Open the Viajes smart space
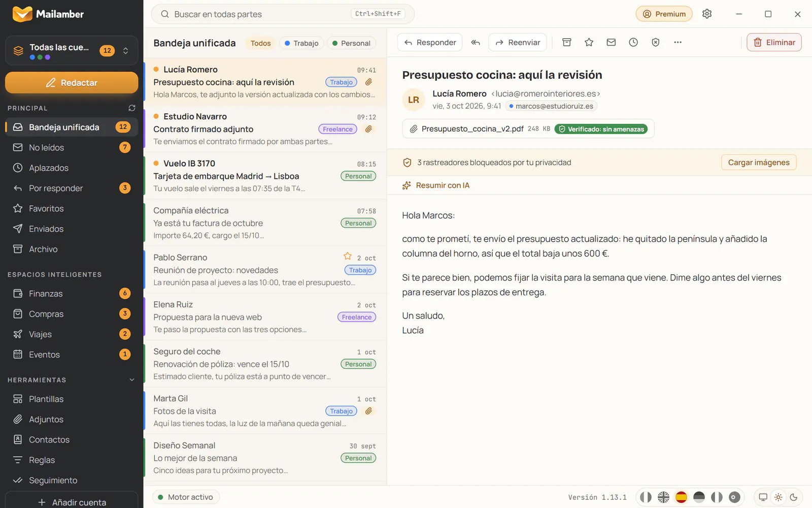 (72, 334)
